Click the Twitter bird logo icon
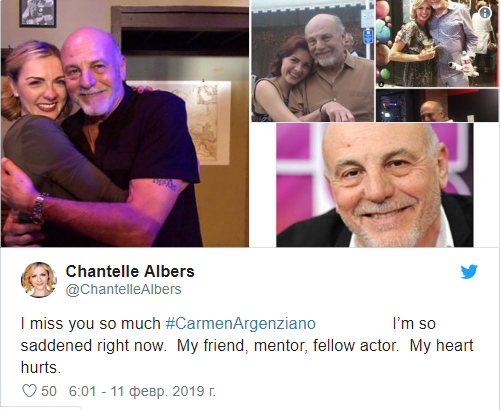Screen dimensions: 501x410 [469, 272]
